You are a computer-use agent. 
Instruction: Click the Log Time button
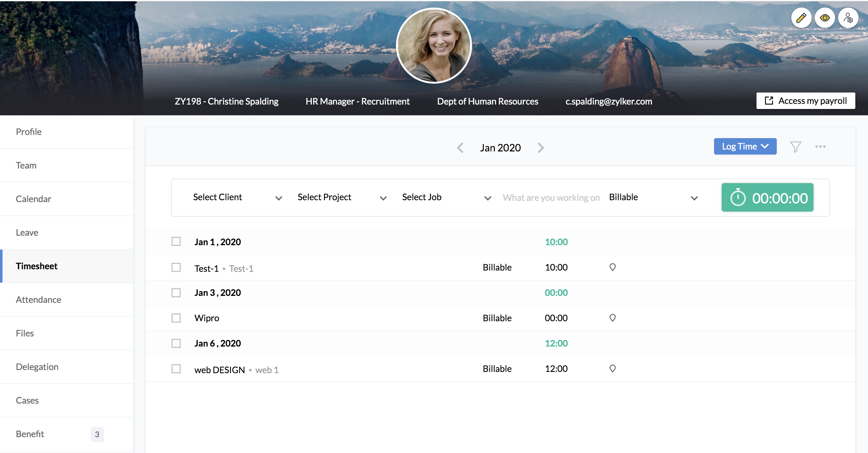(x=745, y=147)
